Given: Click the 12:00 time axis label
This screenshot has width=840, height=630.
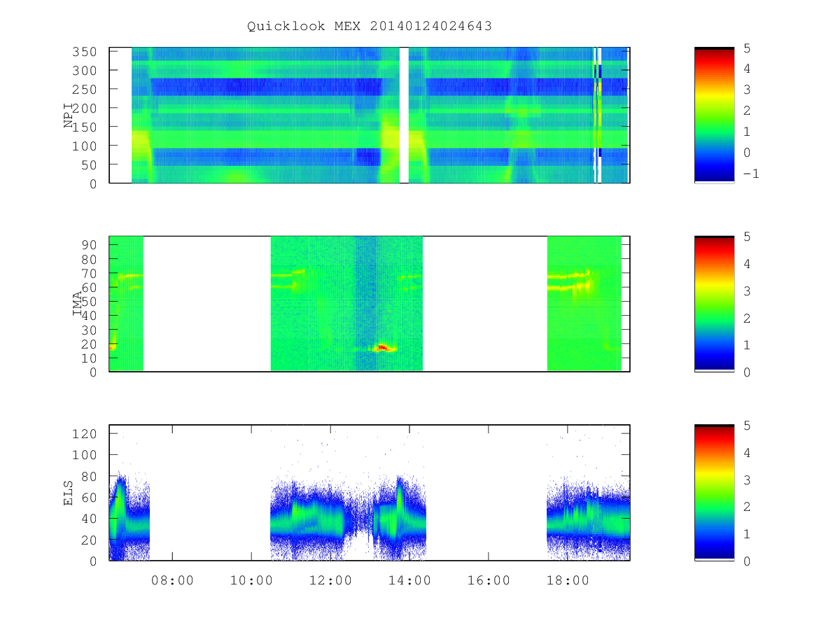Looking at the screenshot, I should [330, 580].
